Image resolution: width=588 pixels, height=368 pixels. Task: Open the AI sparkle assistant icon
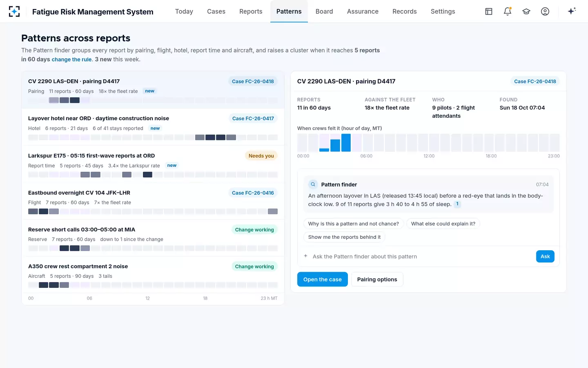572,11
